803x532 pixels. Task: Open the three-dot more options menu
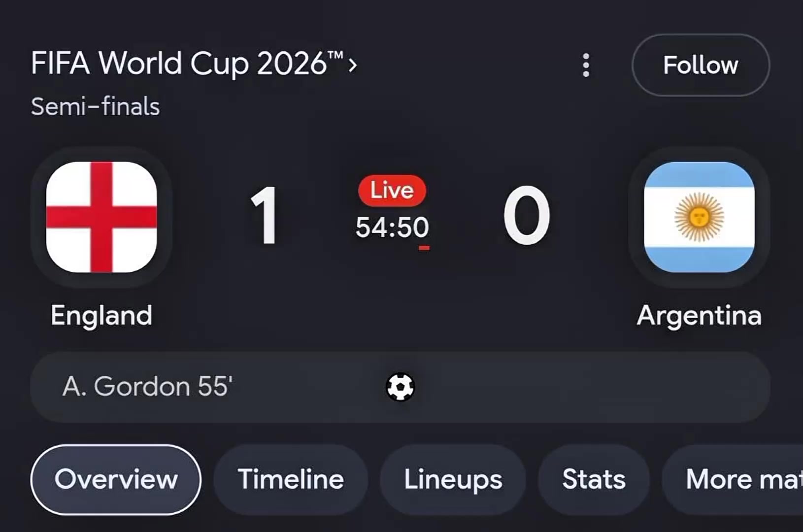[x=586, y=65]
